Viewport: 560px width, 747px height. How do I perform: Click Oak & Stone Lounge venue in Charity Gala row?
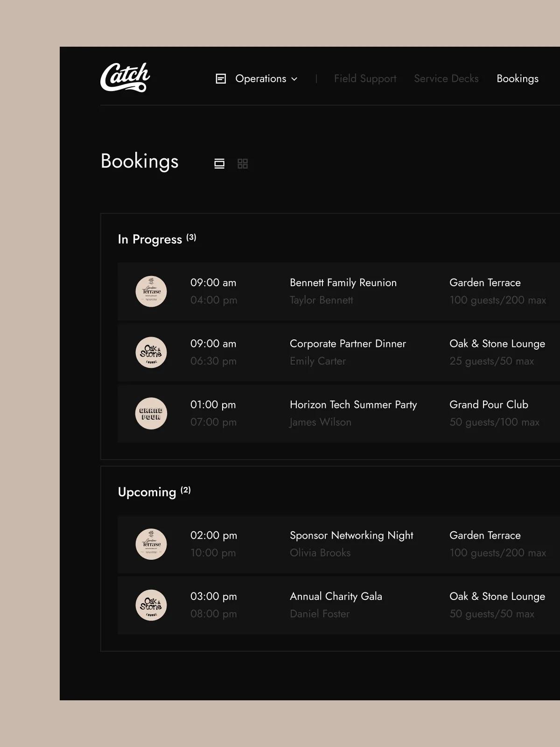[x=497, y=596]
